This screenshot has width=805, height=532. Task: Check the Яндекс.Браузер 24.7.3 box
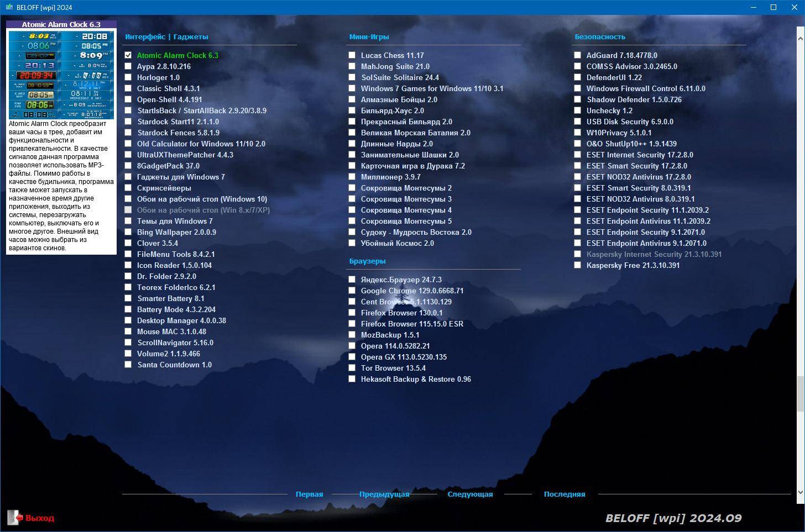[352, 280]
